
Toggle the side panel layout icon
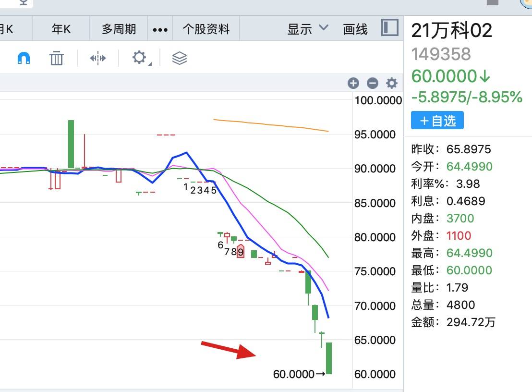pos(390,27)
